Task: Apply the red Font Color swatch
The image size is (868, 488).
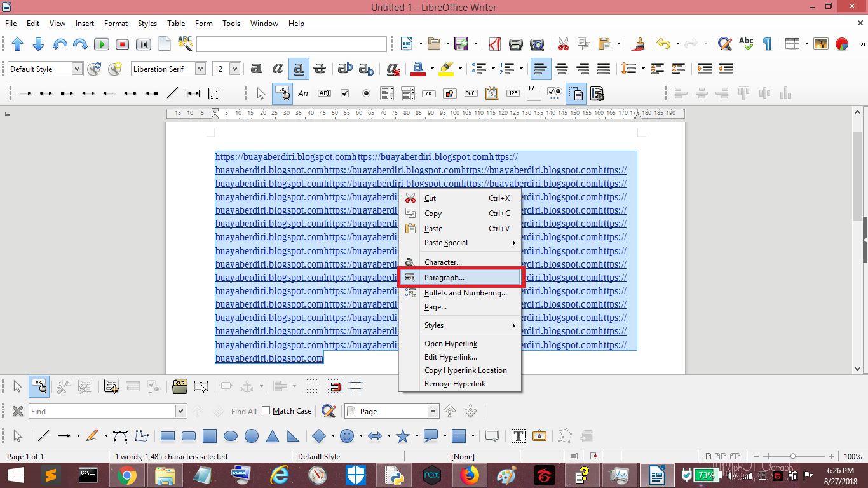Action: click(x=418, y=69)
